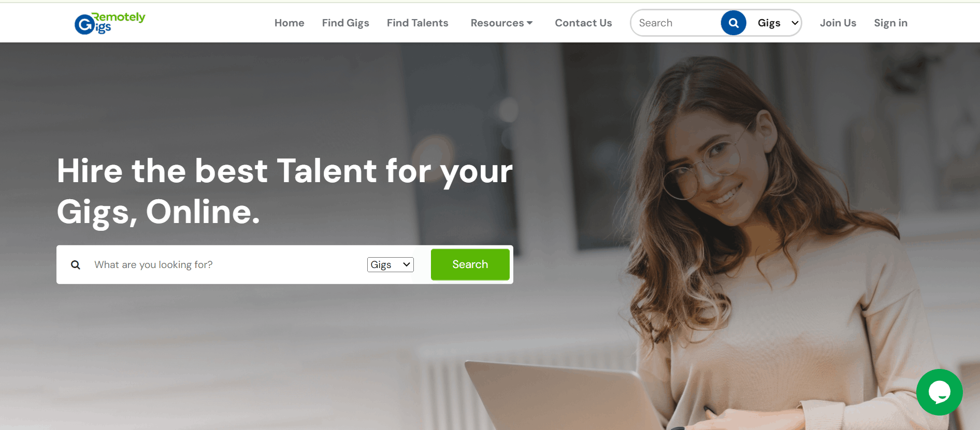Viewport: 980px width, 430px height.
Task: Click the Sign in link
Action: (x=890, y=23)
